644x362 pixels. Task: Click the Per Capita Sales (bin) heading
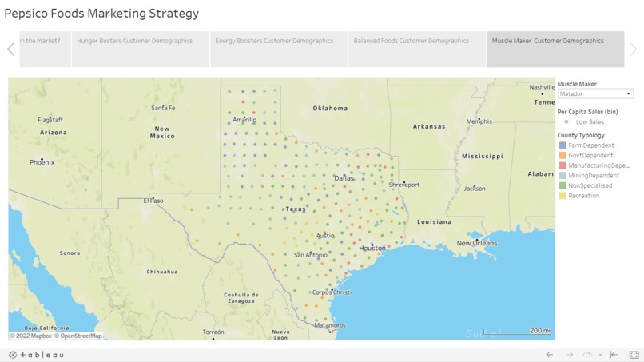[587, 112]
